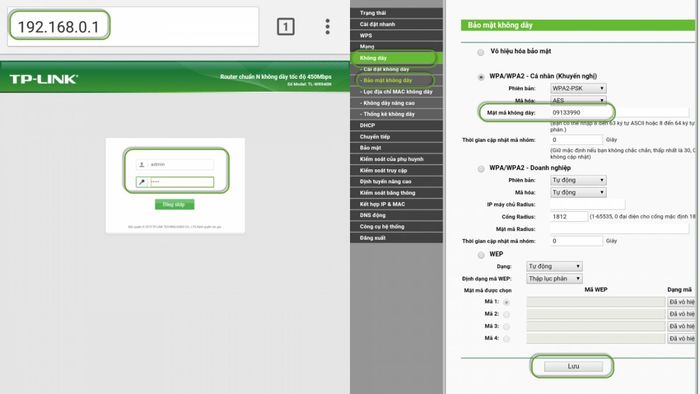Open the browser tab switcher icon

click(286, 27)
